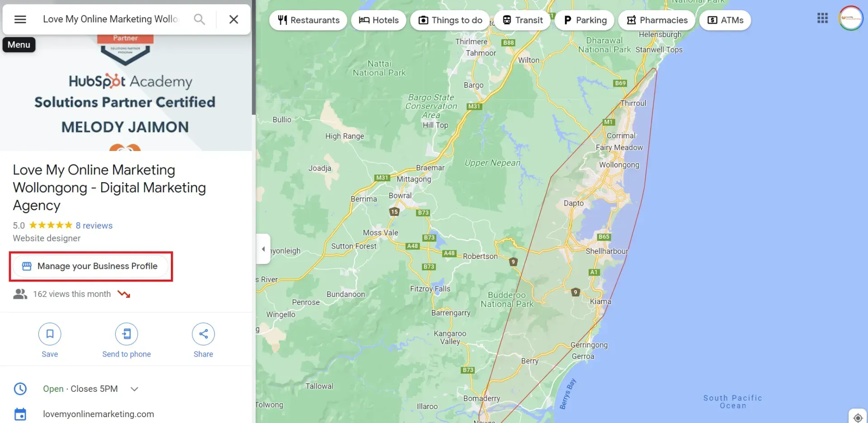Open lovemyonlinemarketing.com website link
Screen dimensions: 868x423
[x=99, y=414]
